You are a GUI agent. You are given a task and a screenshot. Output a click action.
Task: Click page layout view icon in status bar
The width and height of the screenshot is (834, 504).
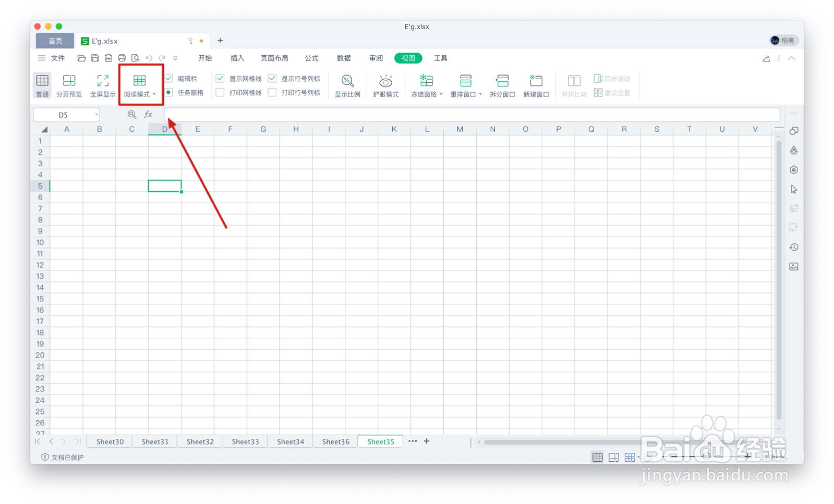(x=614, y=457)
